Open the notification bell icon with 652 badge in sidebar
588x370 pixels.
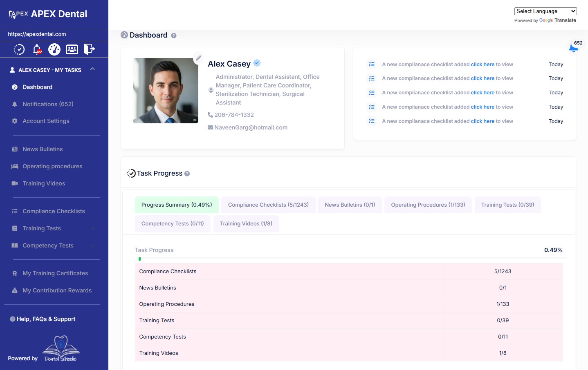click(37, 49)
